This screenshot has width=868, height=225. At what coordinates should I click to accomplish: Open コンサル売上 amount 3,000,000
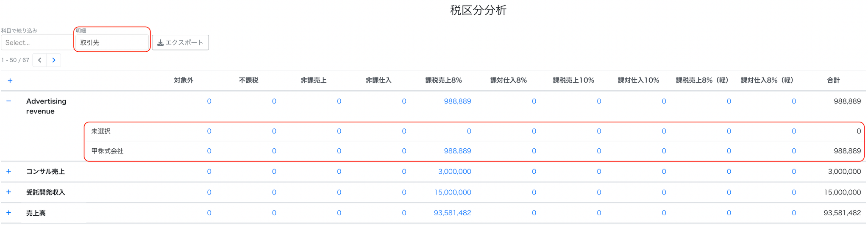[x=454, y=172]
